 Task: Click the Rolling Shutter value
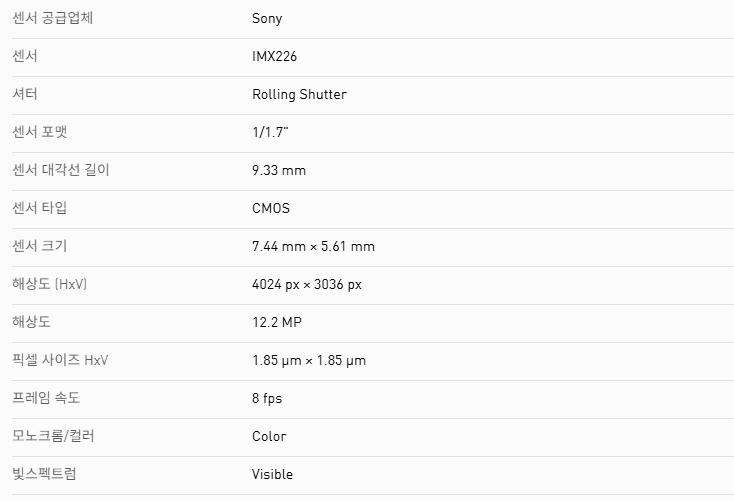coord(299,95)
